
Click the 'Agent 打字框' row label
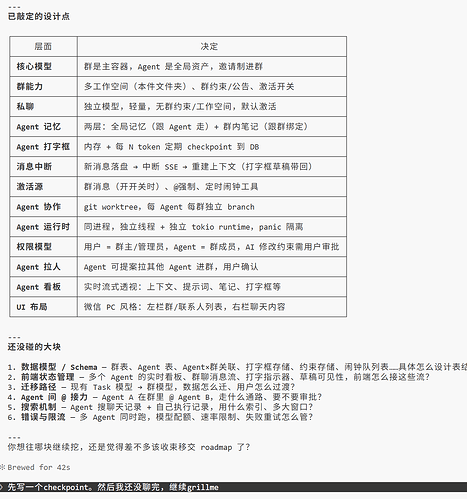43,147
